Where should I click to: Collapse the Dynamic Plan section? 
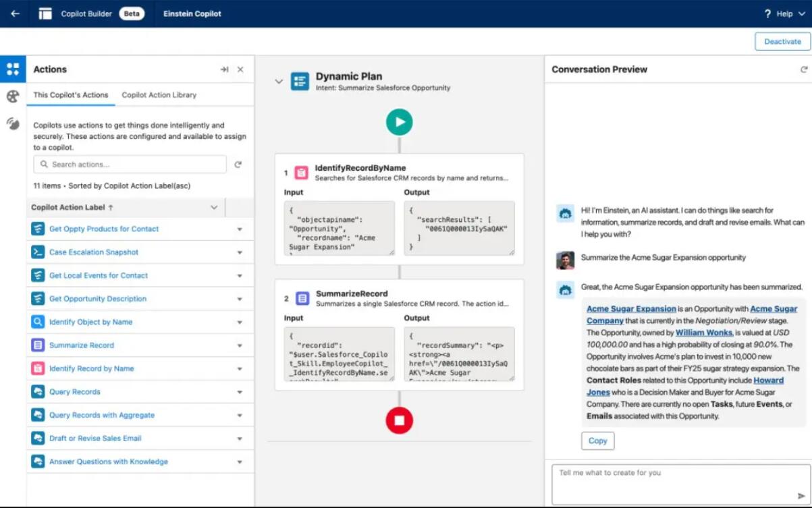coord(279,82)
